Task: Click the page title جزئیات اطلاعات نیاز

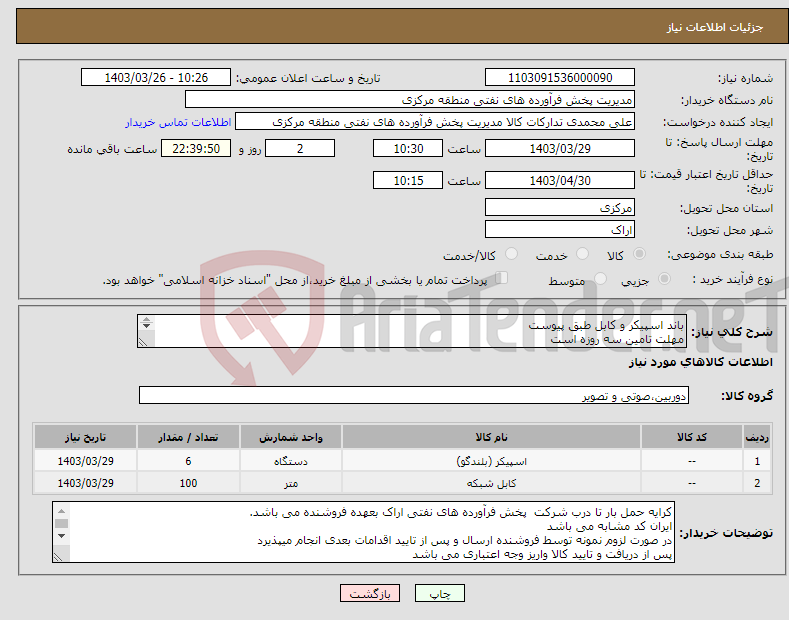Action: point(715,27)
